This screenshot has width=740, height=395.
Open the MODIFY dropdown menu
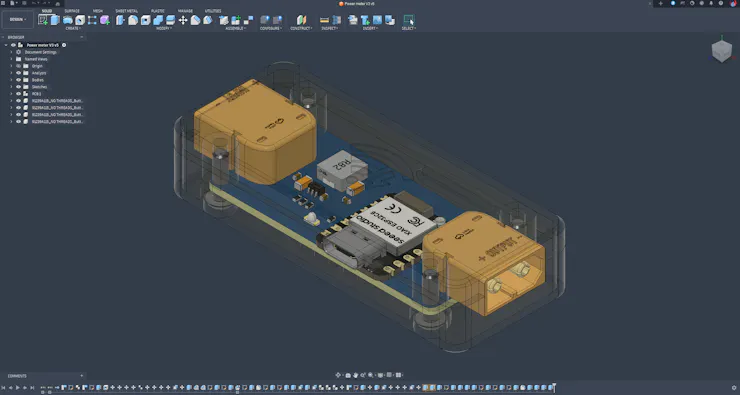[x=164, y=28]
